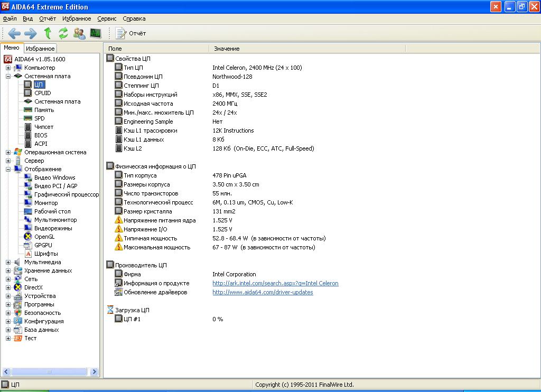The height and width of the screenshot is (392, 541).
Task: Click the Видео Windows icon
Action: tap(28, 178)
